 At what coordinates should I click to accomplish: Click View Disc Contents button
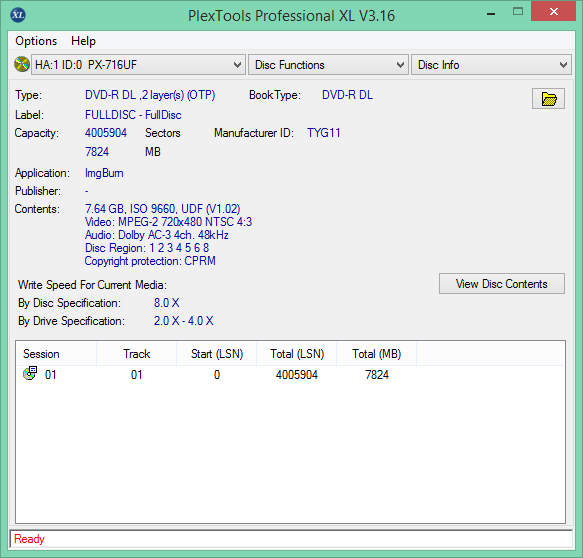(502, 284)
